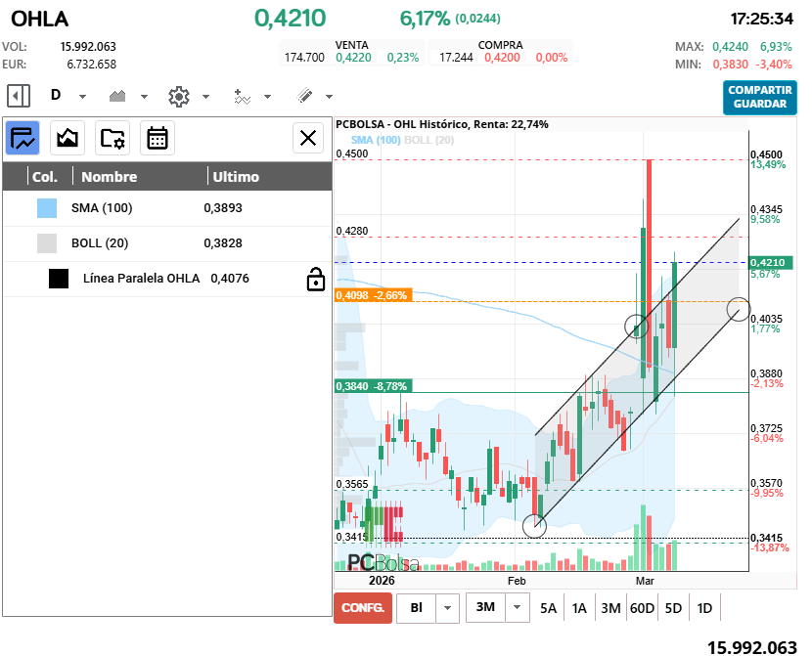Open the indicators list panel icon
Viewport: 812px width, 656px height.
click(23, 138)
